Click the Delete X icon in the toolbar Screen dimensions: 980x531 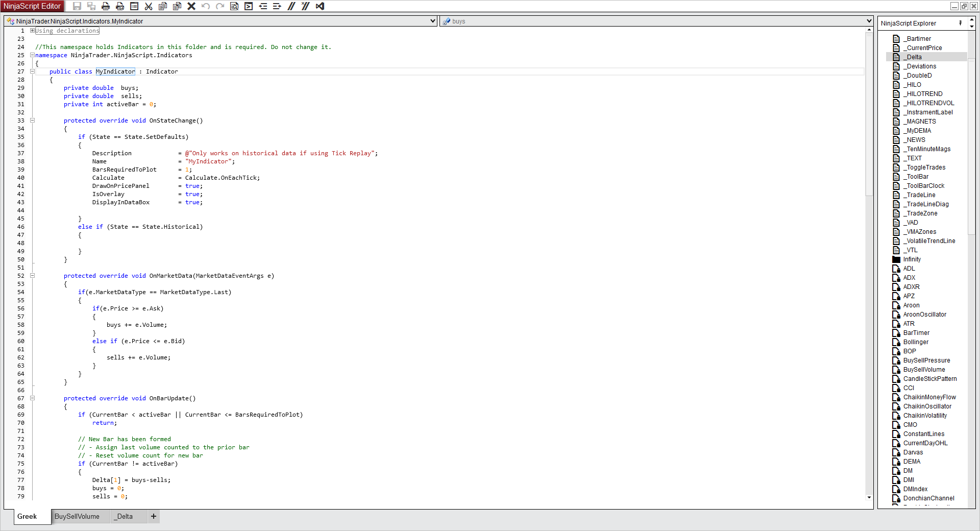(191, 6)
